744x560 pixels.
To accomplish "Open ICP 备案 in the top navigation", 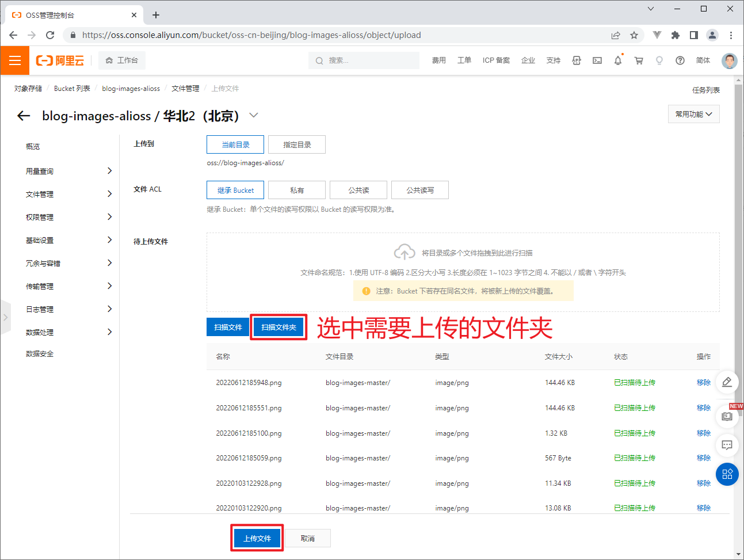I will point(496,60).
